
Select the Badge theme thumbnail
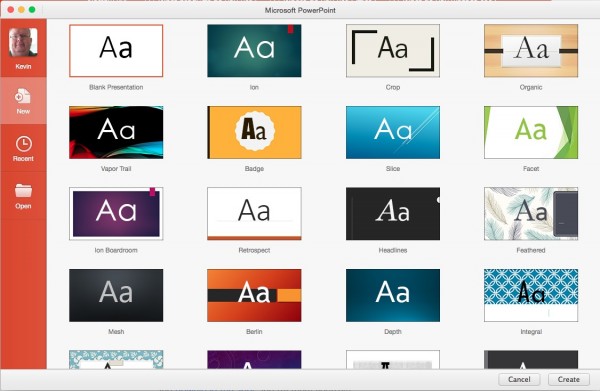(254, 132)
